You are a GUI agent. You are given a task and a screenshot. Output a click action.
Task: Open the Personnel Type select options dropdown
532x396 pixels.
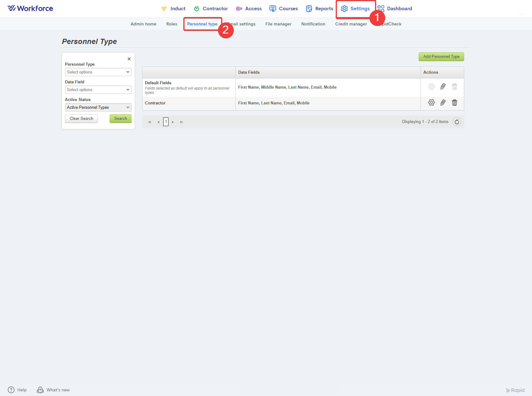point(98,72)
